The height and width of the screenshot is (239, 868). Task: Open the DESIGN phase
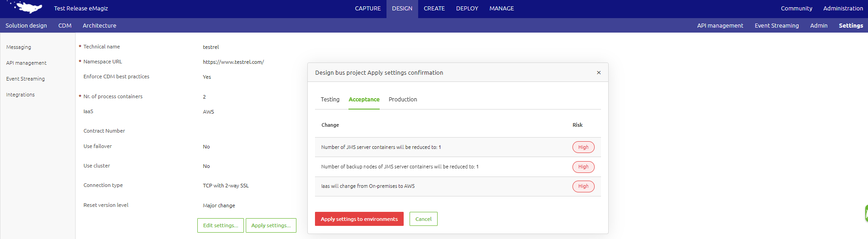tap(402, 9)
